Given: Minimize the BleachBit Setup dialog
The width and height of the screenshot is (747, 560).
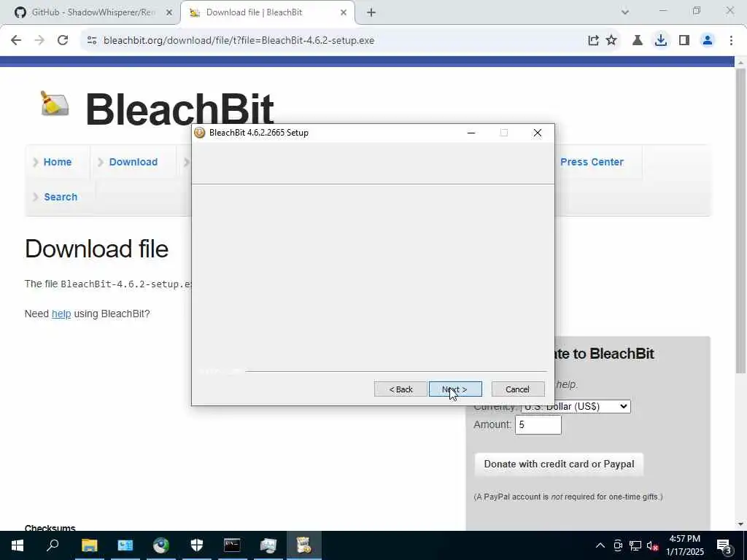Looking at the screenshot, I should (x=471, y=133).
